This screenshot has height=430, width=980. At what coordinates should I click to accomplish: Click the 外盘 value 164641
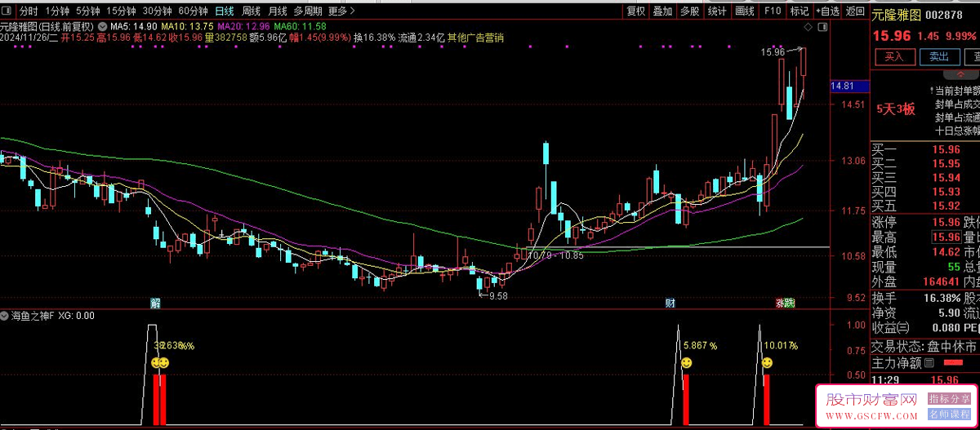[940, 281]
